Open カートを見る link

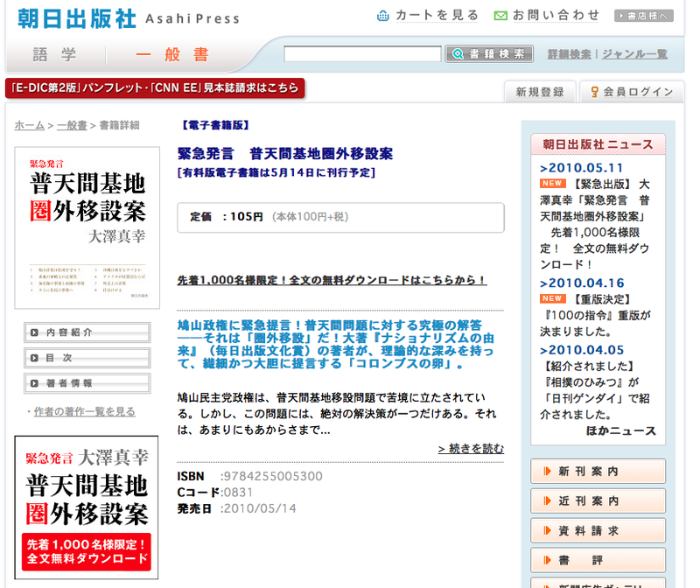(x=437, y=16)
